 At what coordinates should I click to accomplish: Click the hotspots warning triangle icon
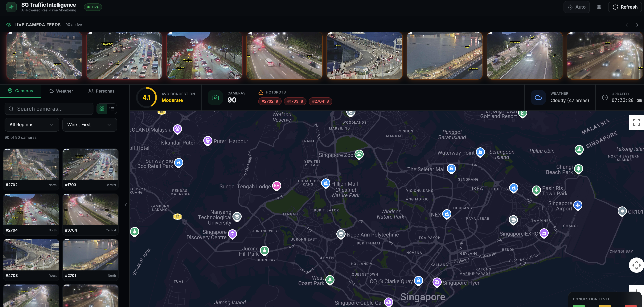(261, 92)
